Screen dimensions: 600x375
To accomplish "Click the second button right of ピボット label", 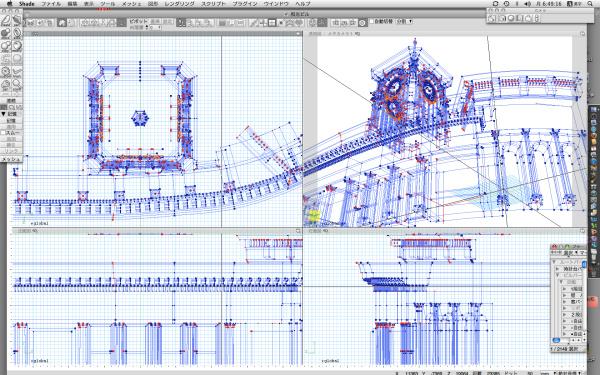I will [168, 21].
